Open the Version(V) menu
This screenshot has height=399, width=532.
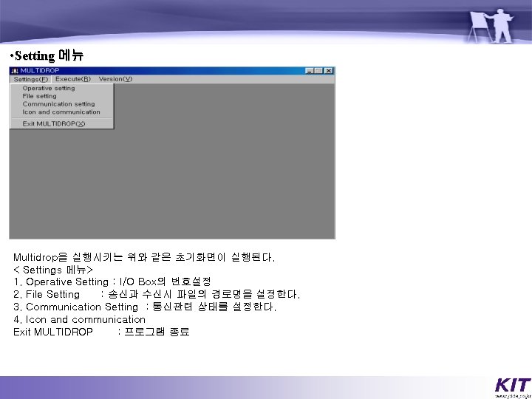click(x=115, y=79)
